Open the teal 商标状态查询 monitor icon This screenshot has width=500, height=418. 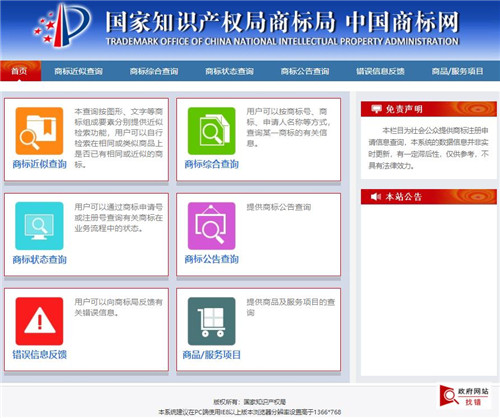[x=39, y=226]
